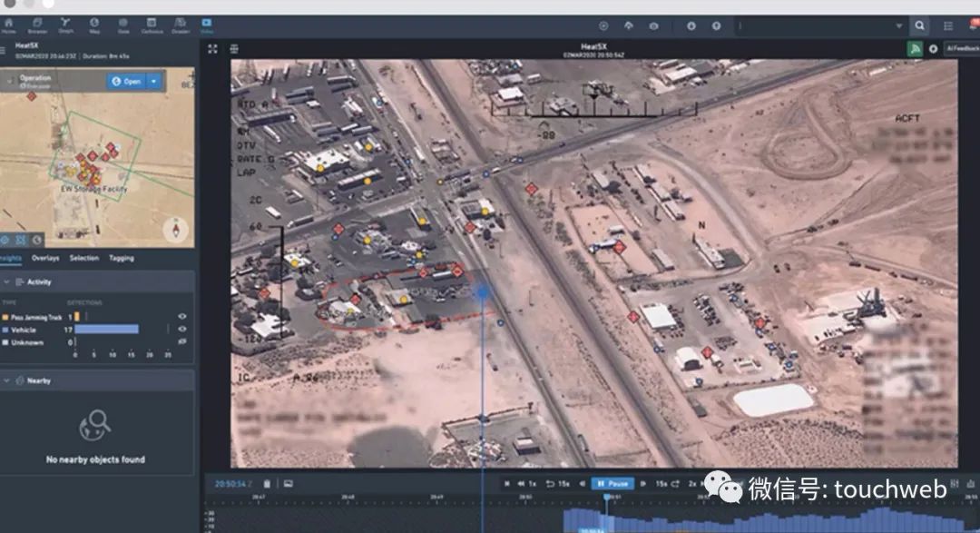Select the Unknown activity row label
980x533 pixels.
(27, 342)
